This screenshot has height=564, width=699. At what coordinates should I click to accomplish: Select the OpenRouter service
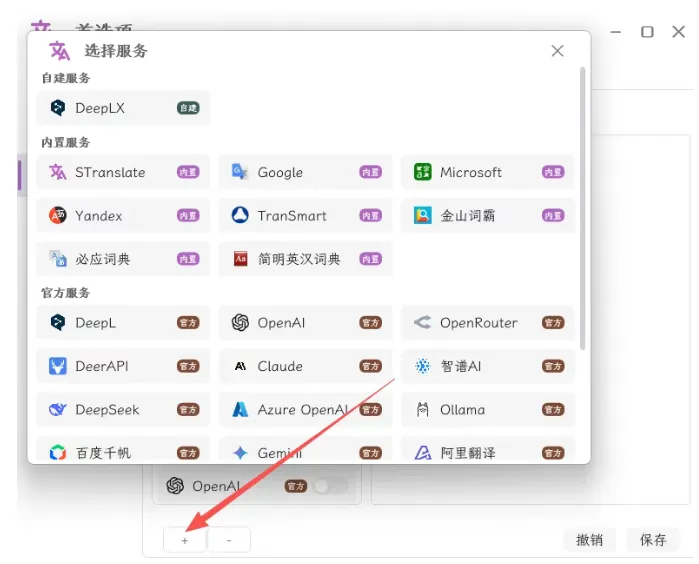[x=488, y=323]
